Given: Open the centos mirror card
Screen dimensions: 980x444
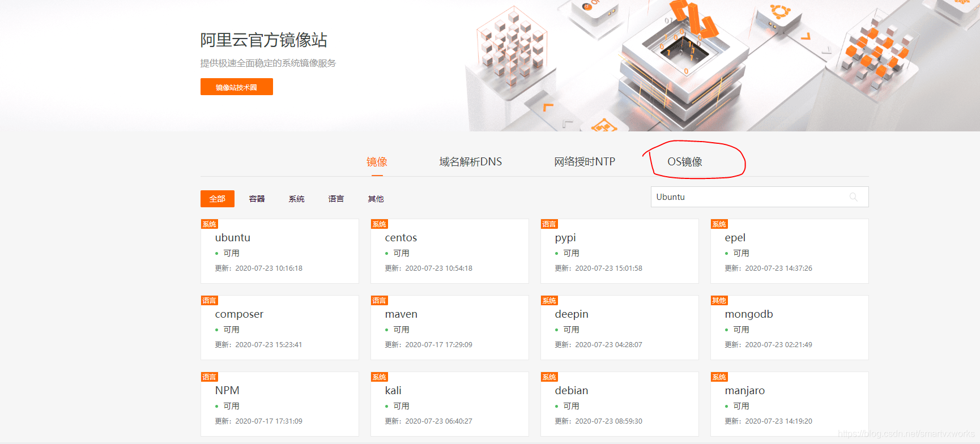Looking at the screenshot, I should pos(450,251).
